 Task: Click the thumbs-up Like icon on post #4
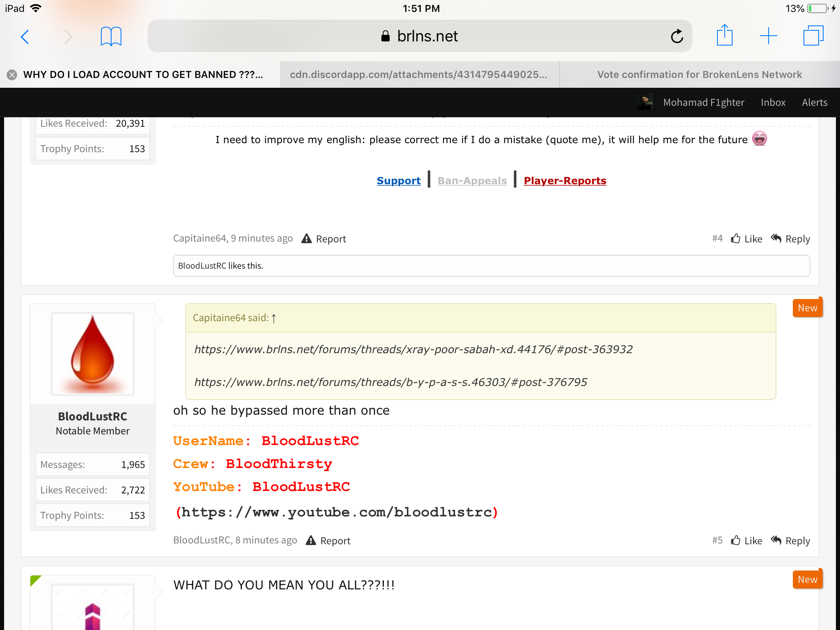(x=735, y=238)
